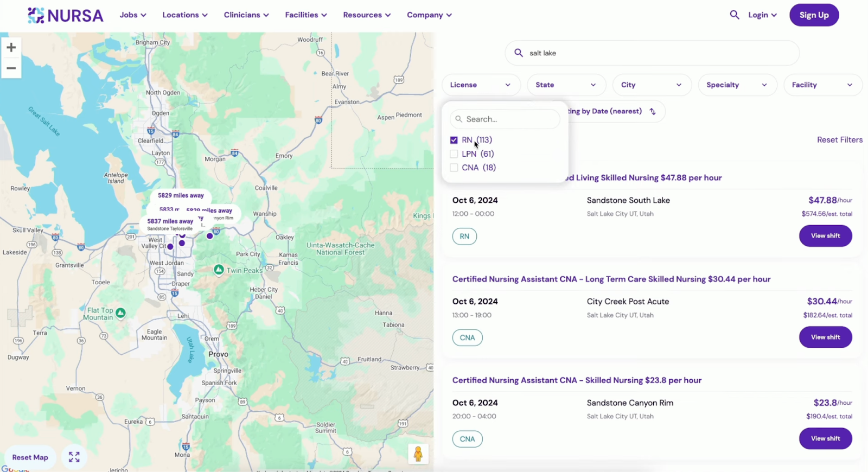Click the $47.88/hour rate text
This screenshot has height=472, width=868.
tap(830, 200)
